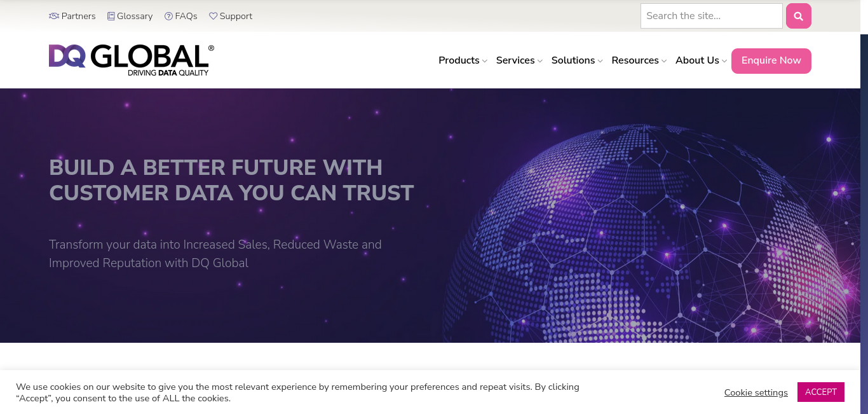Open the Resources dropdown arrow
This screenshot has height=414, width=868.
[664, 61]
